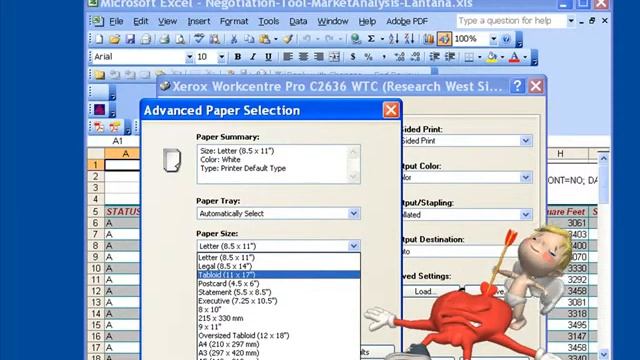Open the Font Color red A
The image size is (640, 360).
click(515, 57)
